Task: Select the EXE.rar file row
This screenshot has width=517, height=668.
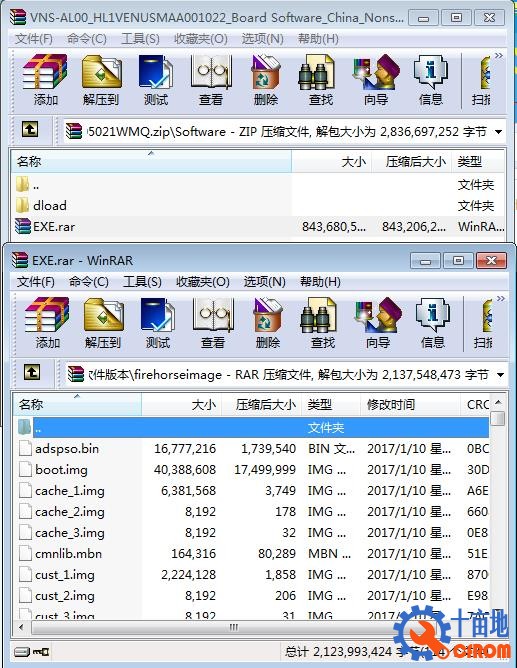Action: pyautogui.click(x=258, y=227)
